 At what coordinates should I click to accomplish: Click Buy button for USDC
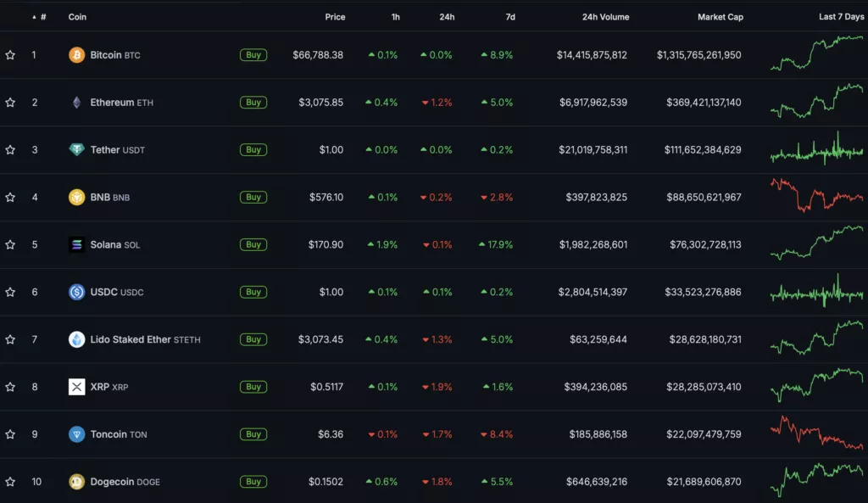pos(253,292)
